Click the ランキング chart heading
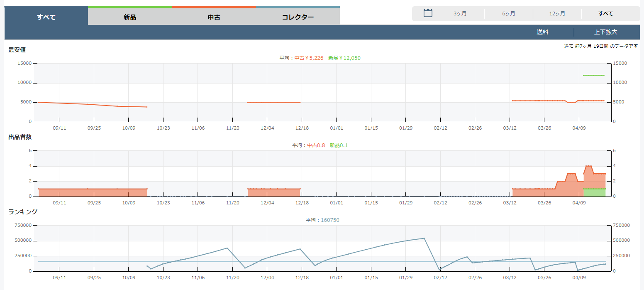Viewport: 644px width, 290px height. (23, 212)
